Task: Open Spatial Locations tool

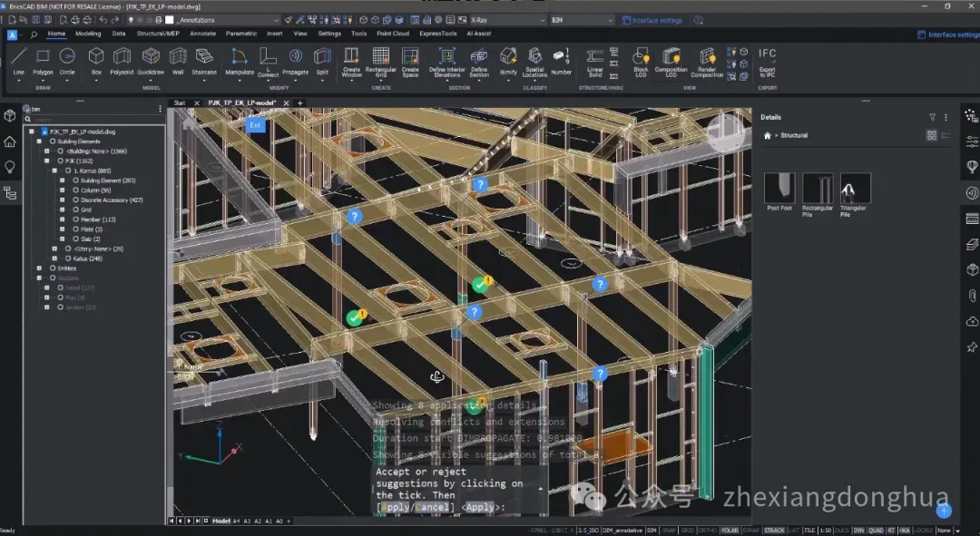Action: (x=534, y=63)
